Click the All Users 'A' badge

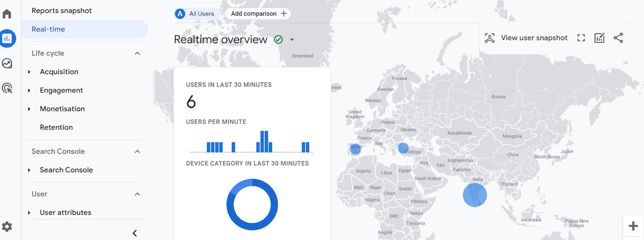(x=180, y=14)
